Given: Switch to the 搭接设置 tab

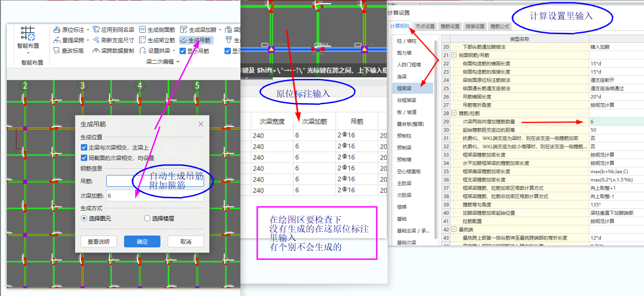Looking at the screenshot, I should (474, 26).
